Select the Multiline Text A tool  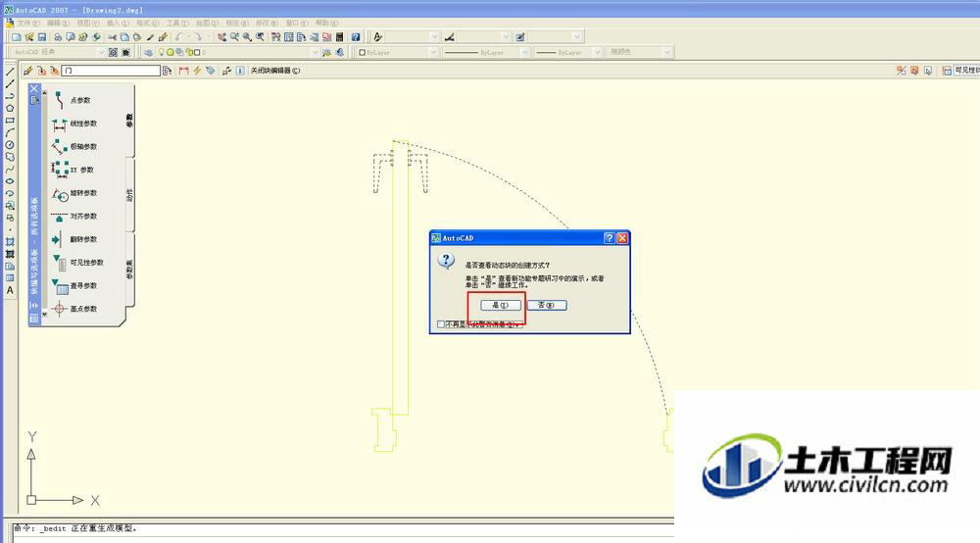tap(10, 290)
